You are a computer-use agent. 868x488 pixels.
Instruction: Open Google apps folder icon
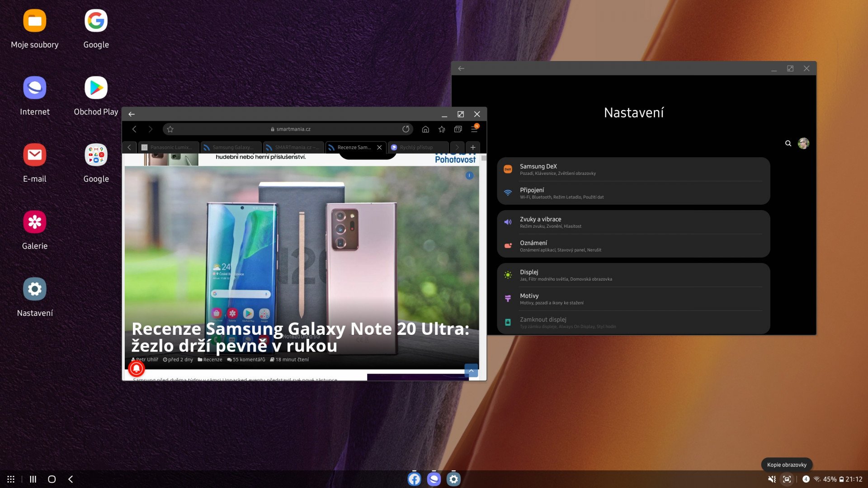click(96, 155)
